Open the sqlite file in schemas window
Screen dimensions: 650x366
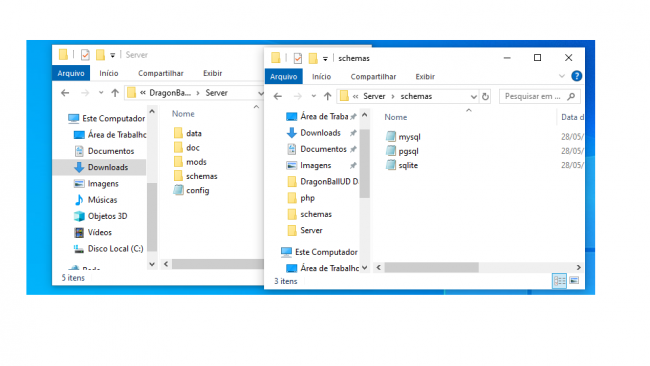tap(402, 165)
